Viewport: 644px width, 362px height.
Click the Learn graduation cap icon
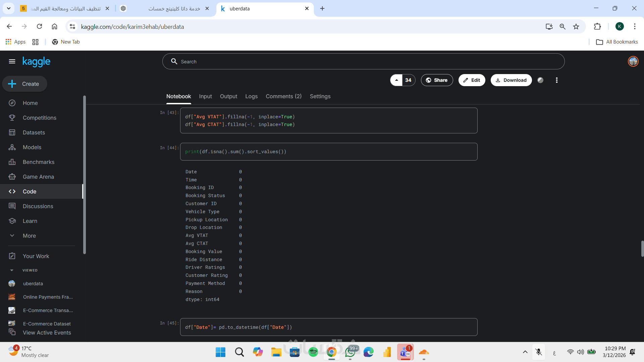(x=12, y=221)
